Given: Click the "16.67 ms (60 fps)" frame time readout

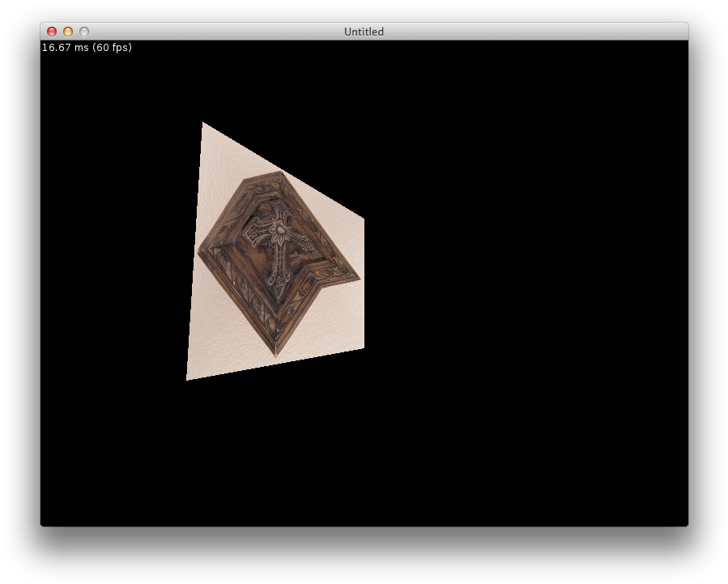Looking at the screenshot, I should (x=87, y=47).
